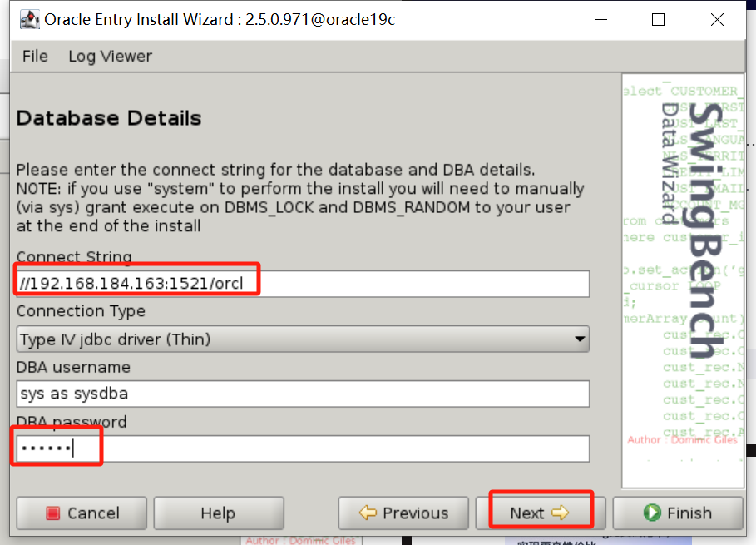Click the Connection Type label
This screenshot has width=756, height=545.
(81, 311)
